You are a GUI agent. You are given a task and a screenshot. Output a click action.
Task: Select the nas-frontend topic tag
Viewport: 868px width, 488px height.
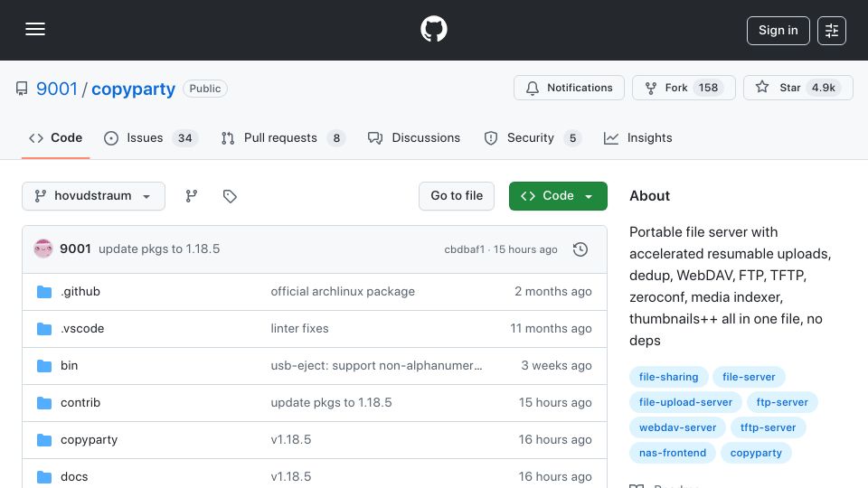673,453
